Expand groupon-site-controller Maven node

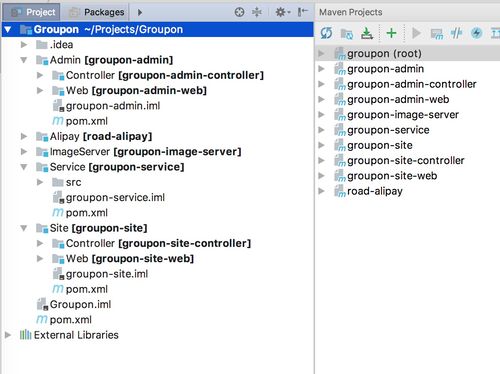321,160
